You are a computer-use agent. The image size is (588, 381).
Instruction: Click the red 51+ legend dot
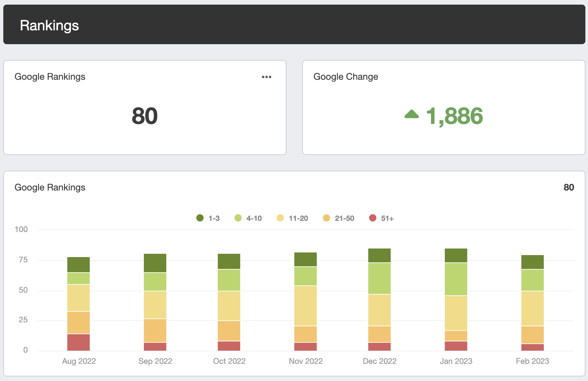[x=373, y=218]
